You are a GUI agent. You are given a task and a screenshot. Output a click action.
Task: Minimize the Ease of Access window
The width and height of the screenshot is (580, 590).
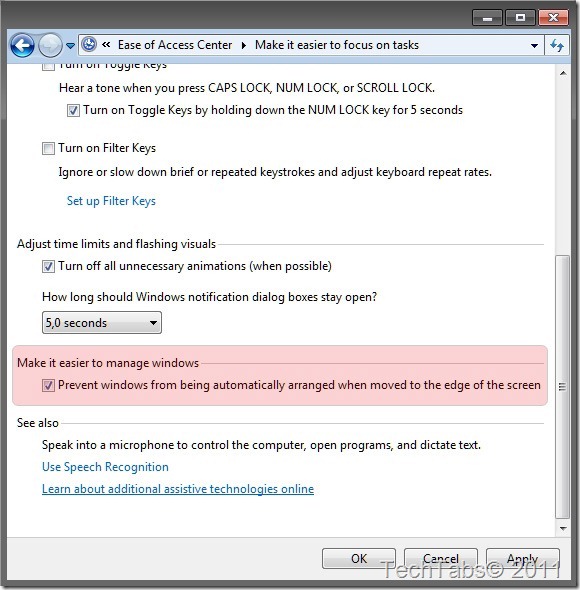pyautogui.click(x=487, y=18)
